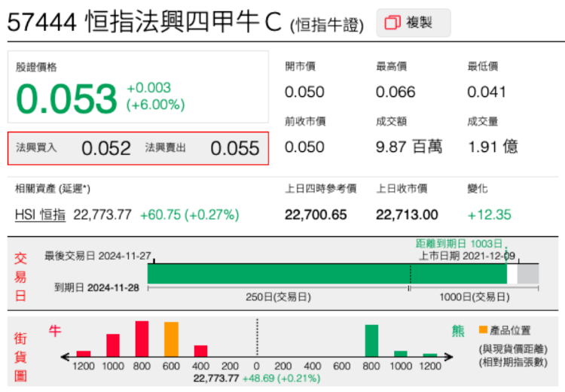The width and height of the screenshot is (565, 392).
Task: Click the 複製 copy button
Action: (x=414, y=23)
